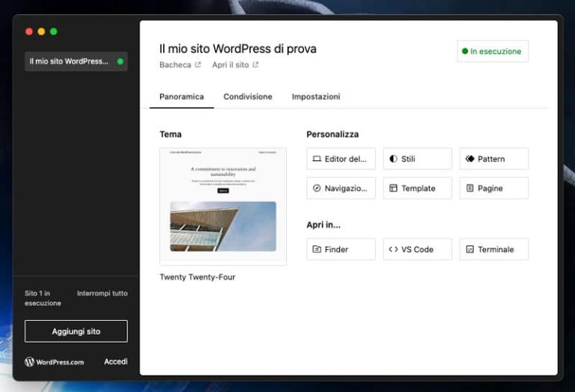Toggle the In esecuzione status button
Screen dimensions: 575x392
coord(493,52)
